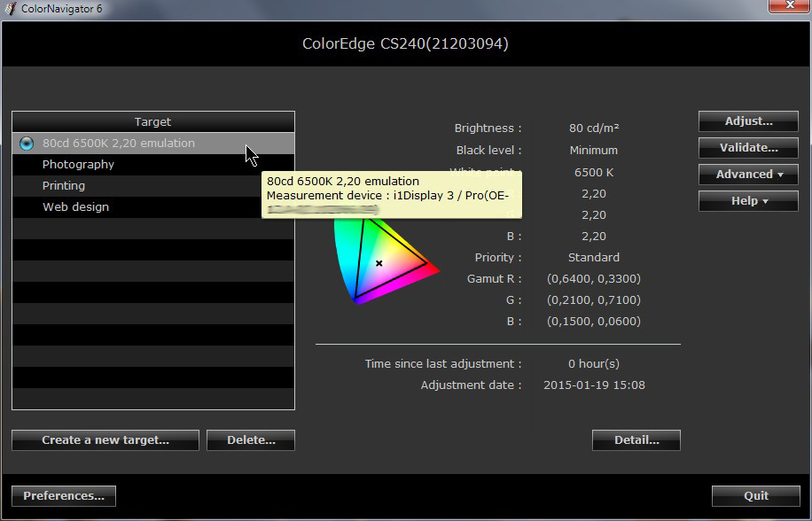
Task: Quit ColorNavigator
Action: click(756, 496)
